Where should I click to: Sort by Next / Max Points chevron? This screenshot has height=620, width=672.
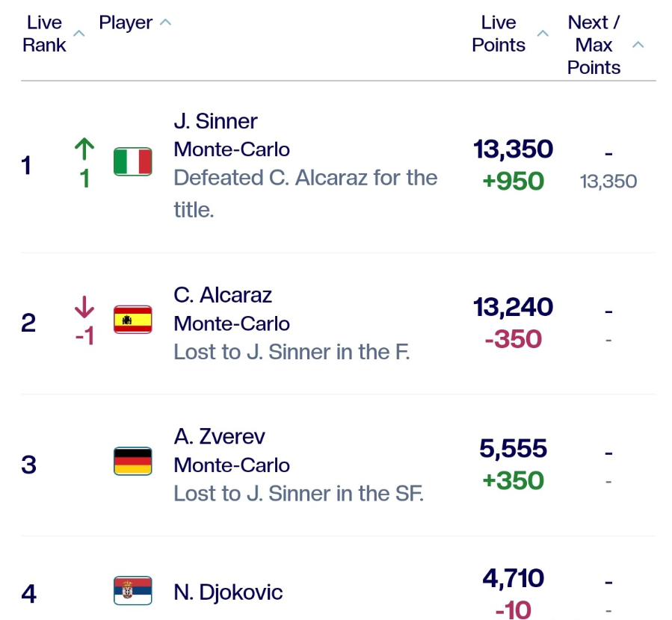point(638,45)
